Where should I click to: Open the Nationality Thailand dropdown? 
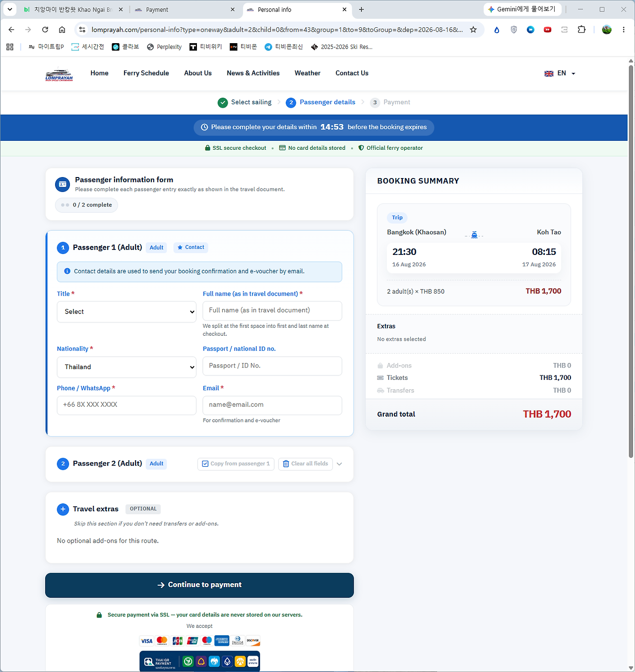click(x=127, y=367)
